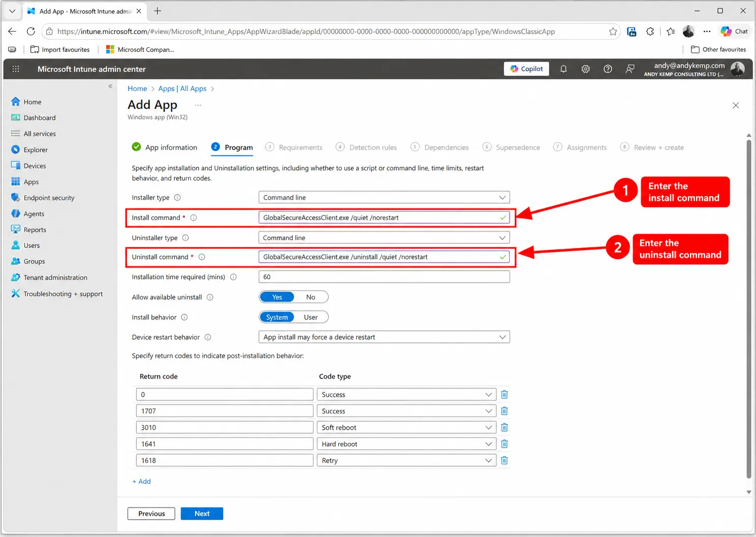The height and width of the screenshot is (537, 756).
Task: Show info tooltip for Install command
Action: (x=194, y=218)
